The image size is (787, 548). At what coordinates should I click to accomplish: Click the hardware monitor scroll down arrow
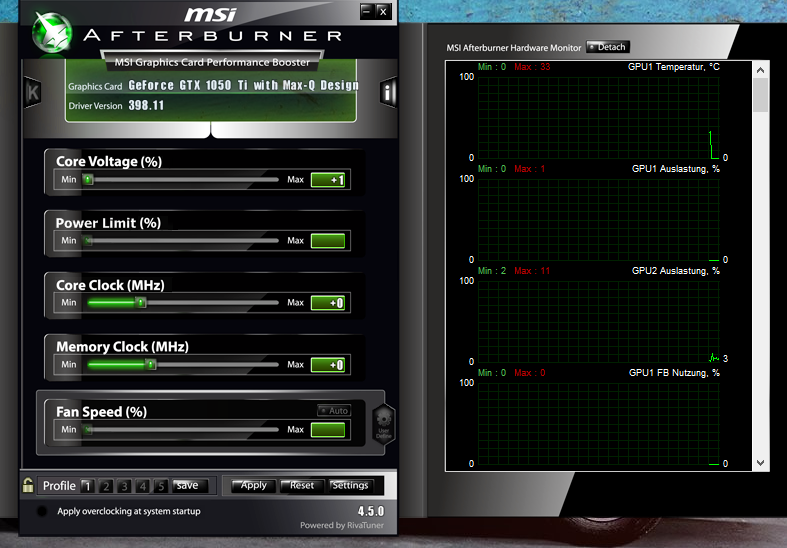[760, 463]
